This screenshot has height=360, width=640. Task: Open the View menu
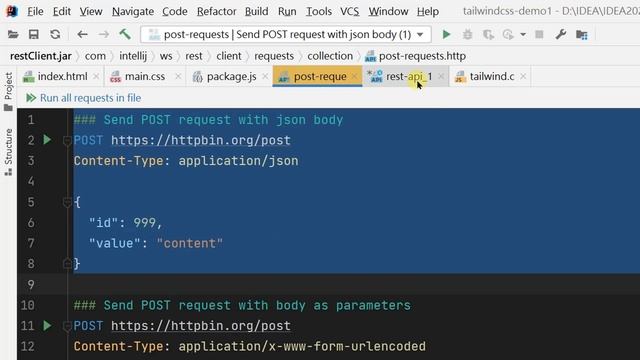pyautogui.click(x=91, y=11)
